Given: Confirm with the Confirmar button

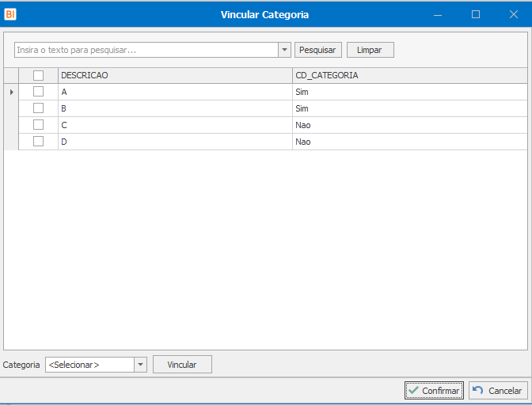Looking at the screenshot, I should (x=434, y=391).
